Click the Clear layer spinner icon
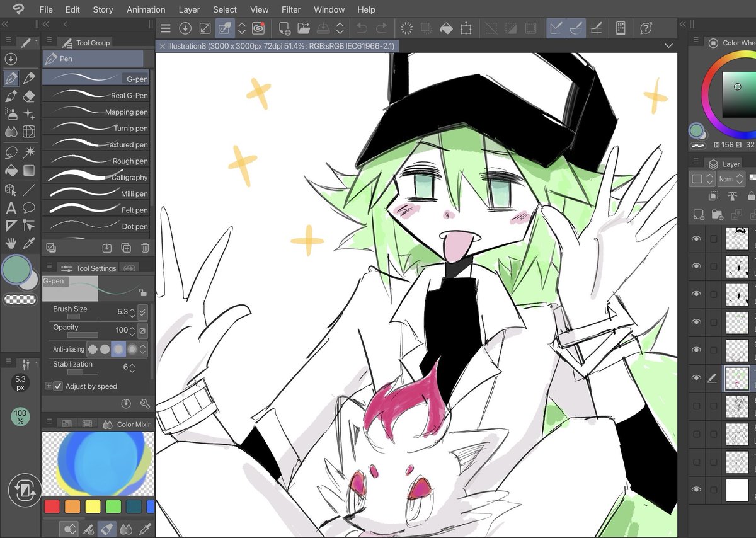 [x=406, y=28]
